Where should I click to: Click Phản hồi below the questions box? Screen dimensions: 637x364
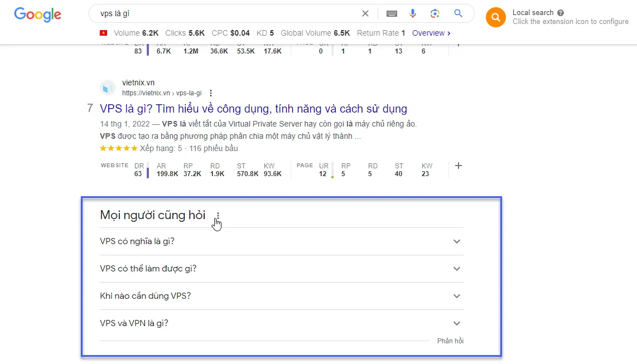(450, 341)
